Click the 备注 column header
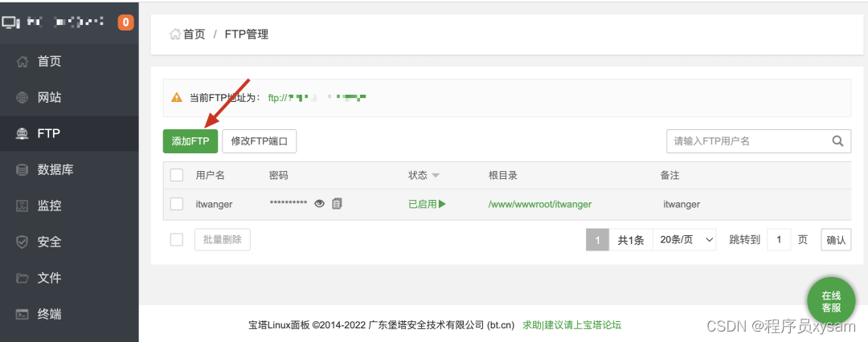This screenshot has width=868, height=342. (669, 176)
